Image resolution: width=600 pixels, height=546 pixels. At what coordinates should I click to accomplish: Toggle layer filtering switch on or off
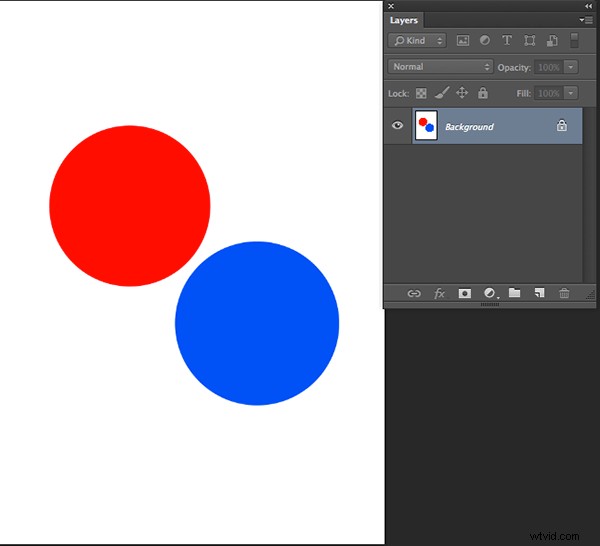click(x=574, y=41)
